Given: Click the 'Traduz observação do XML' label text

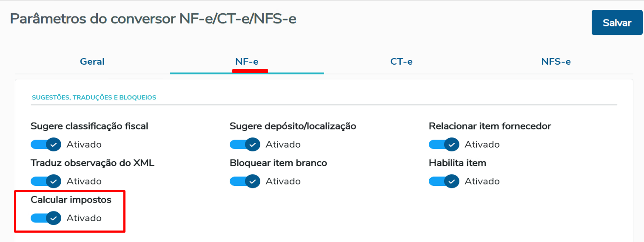Looking at the screenshot, I should pyautogui.click(x=92, y=163).
